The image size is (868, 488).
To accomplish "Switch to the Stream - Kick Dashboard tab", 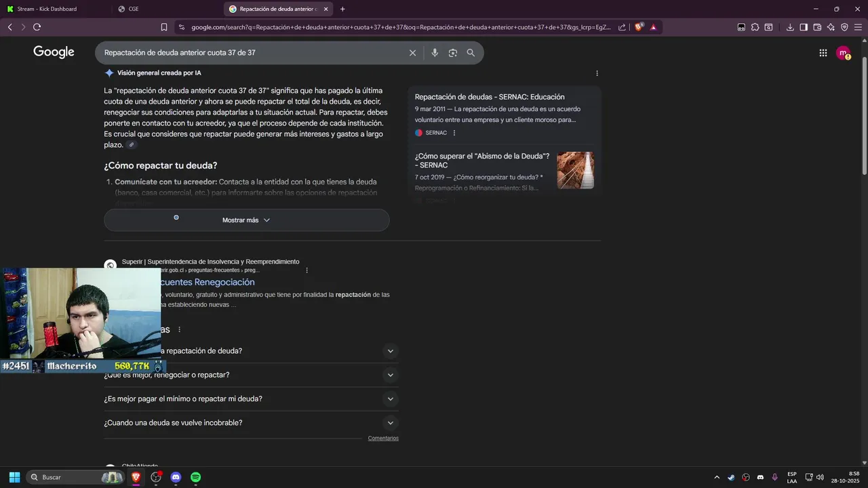I will [56, 9].
